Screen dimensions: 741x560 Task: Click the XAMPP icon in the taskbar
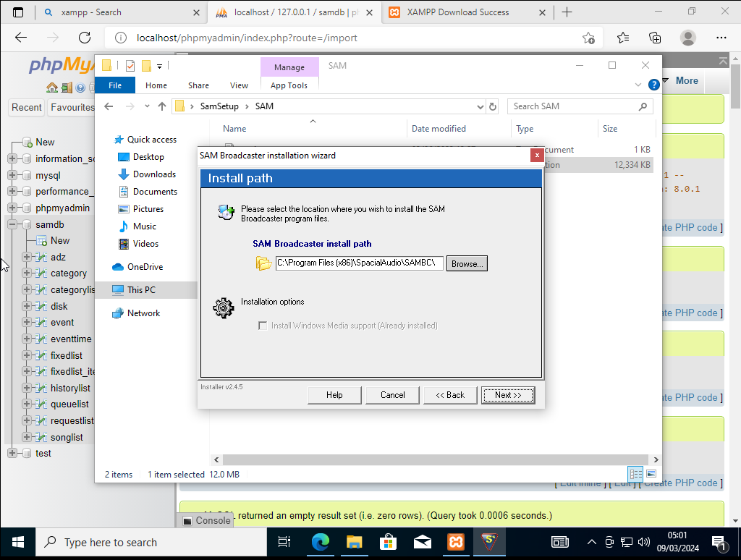click(457, 542)
